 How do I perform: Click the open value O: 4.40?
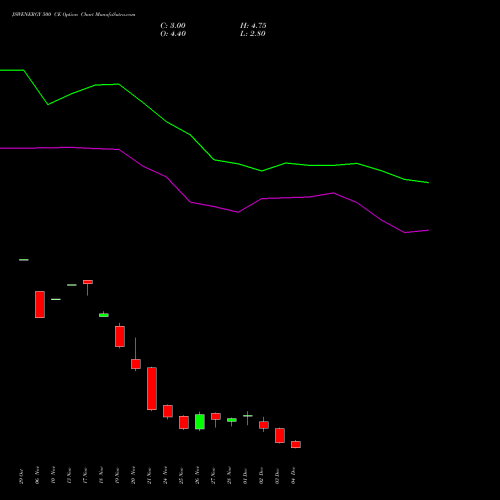[173, 34]
